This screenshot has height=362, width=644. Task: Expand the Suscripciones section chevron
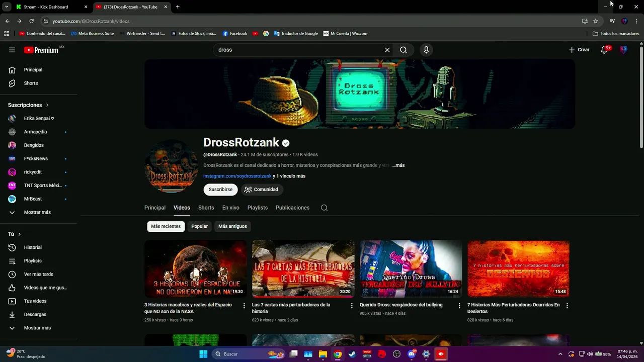pyautogui.click(x=47, y=105)
